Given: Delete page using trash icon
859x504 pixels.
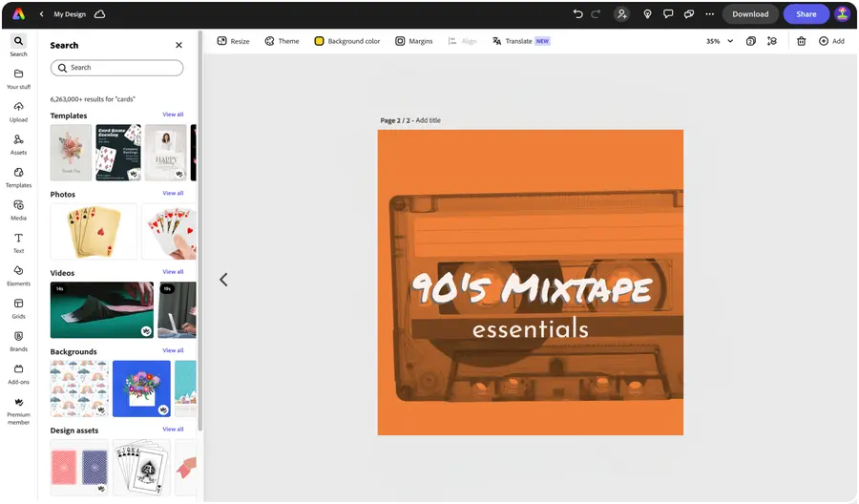Looking at the screenshot, I should click(801, 41).
